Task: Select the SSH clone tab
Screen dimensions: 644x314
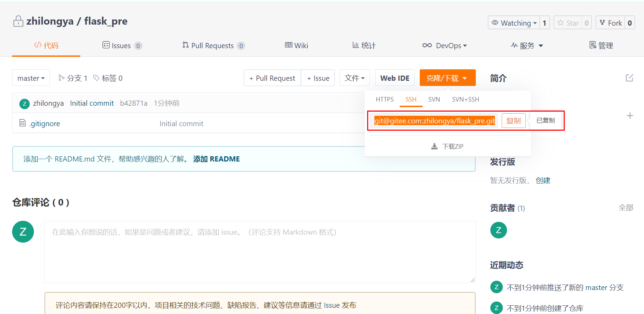Action: pyautogui.click(x=411, y=99)
